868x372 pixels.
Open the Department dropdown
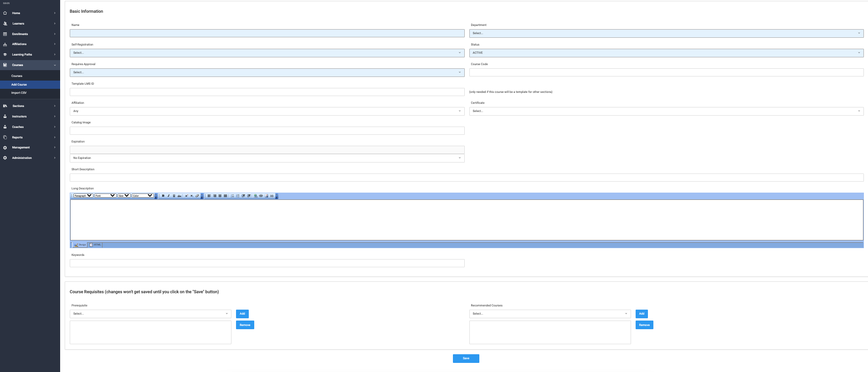tap(666, 33)
